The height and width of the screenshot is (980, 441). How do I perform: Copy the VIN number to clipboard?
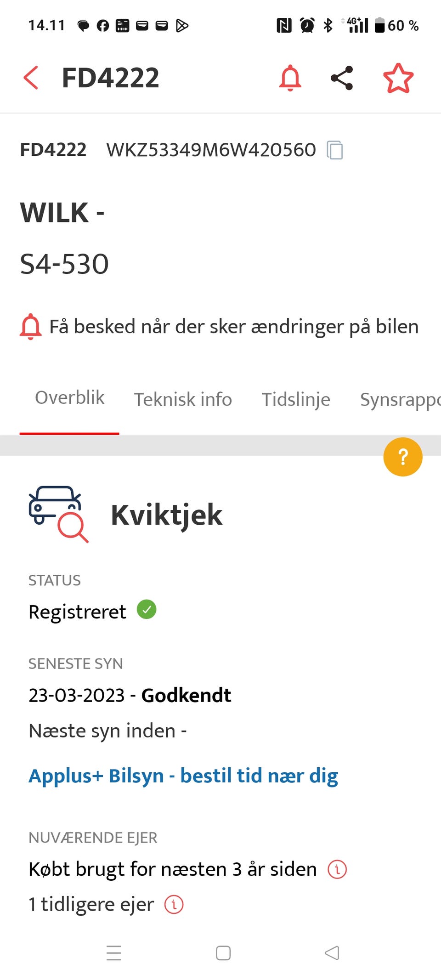click(x=335, y=150)
